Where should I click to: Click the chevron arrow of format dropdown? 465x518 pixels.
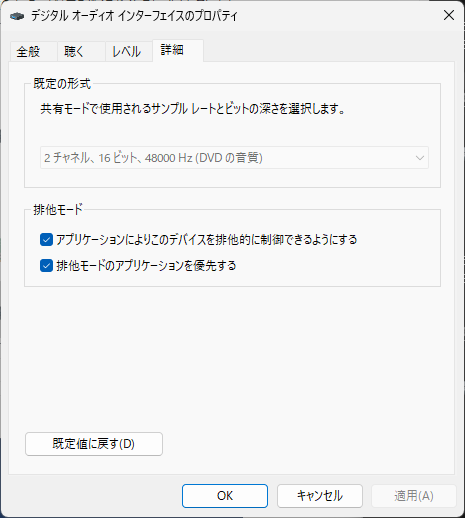point(420,158)
